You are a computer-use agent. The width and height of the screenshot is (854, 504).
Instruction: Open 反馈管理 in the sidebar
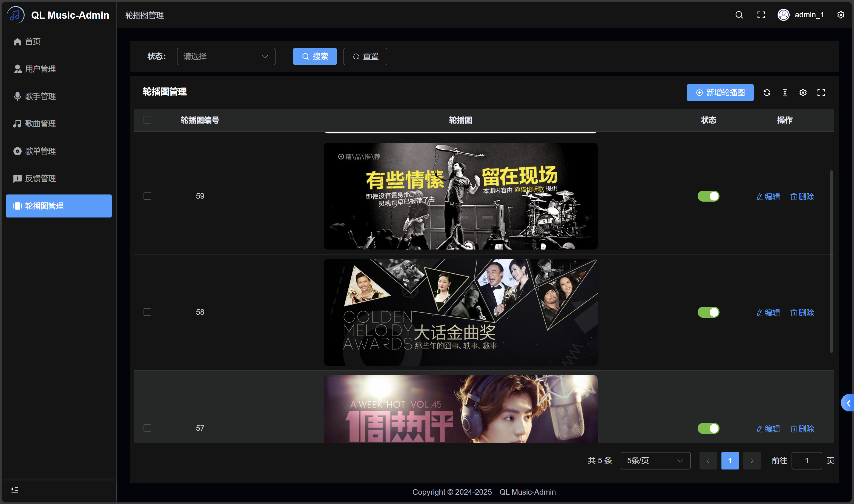[59, 179]
